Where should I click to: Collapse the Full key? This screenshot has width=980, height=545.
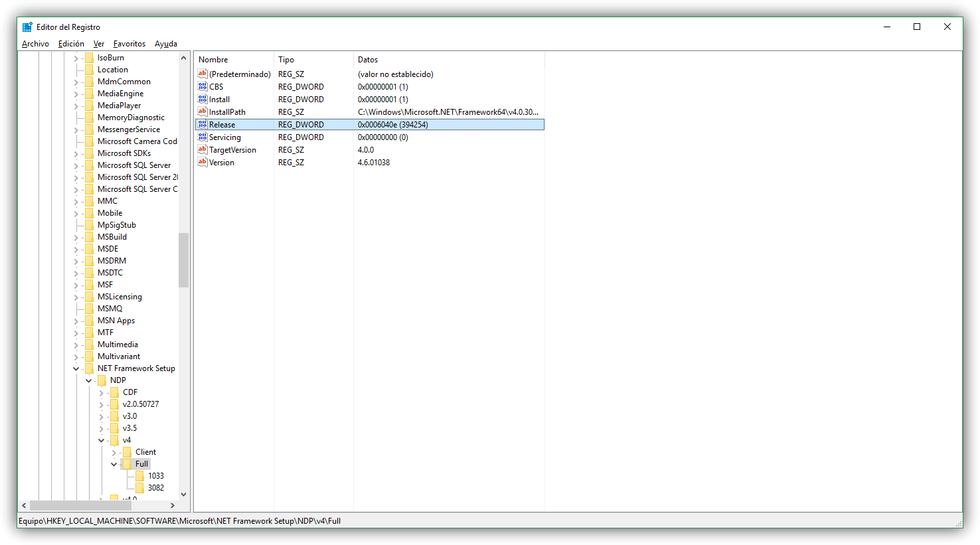tap(114, 465)
